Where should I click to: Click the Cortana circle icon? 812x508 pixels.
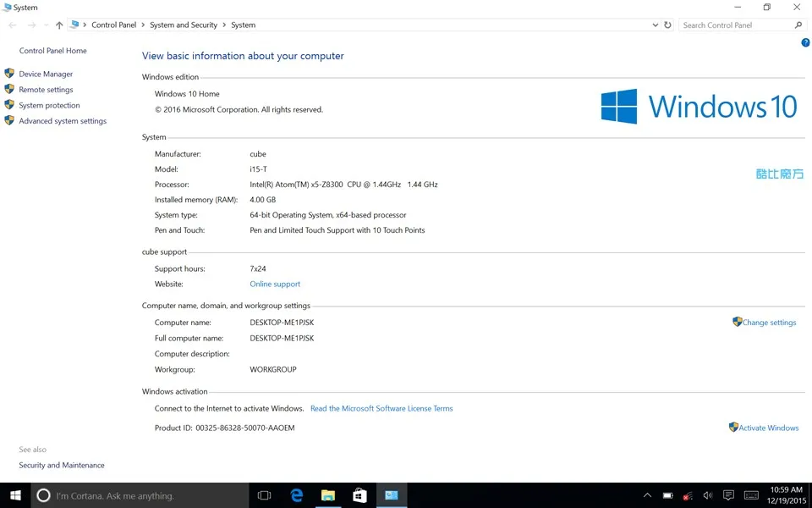pyautogui.click(x=43, y=495)
